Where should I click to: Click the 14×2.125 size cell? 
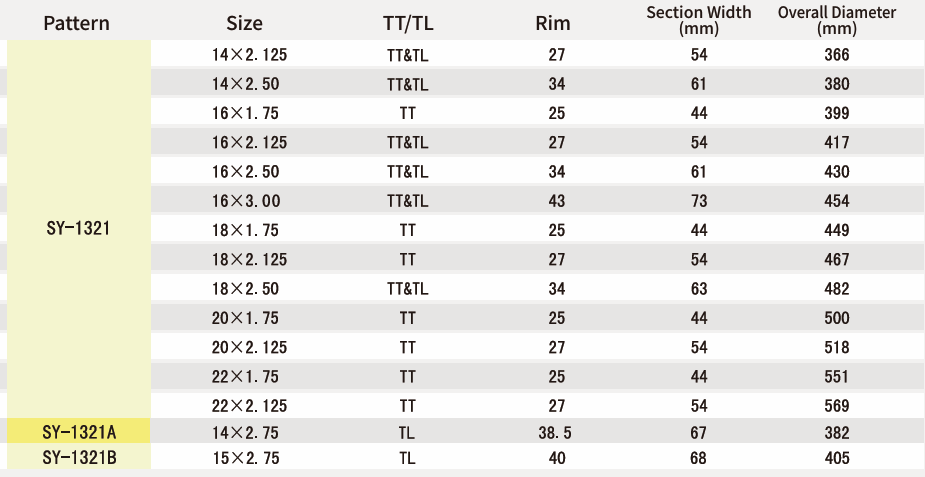(250, 55)
